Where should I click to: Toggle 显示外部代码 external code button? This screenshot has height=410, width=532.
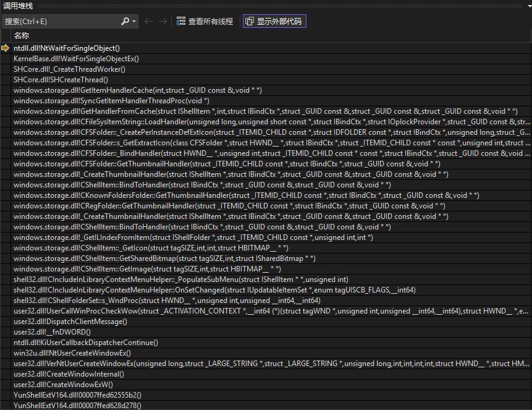(x=274, y=22)
